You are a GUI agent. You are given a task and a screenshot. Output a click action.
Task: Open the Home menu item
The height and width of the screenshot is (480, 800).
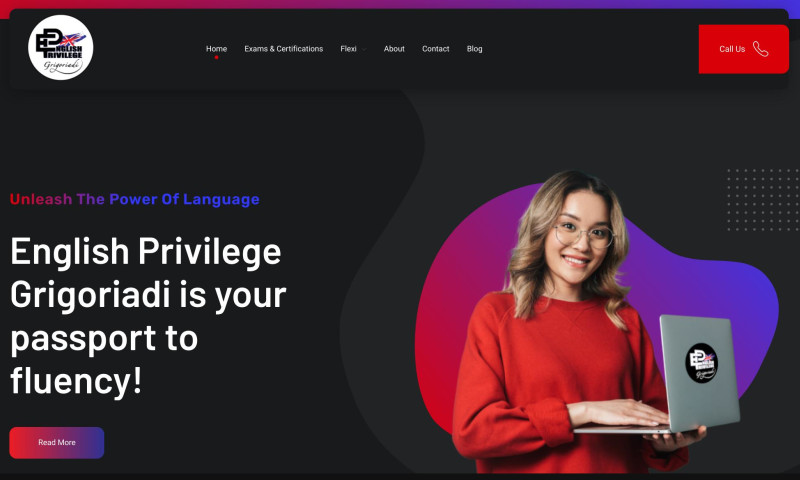coord(216,49)
